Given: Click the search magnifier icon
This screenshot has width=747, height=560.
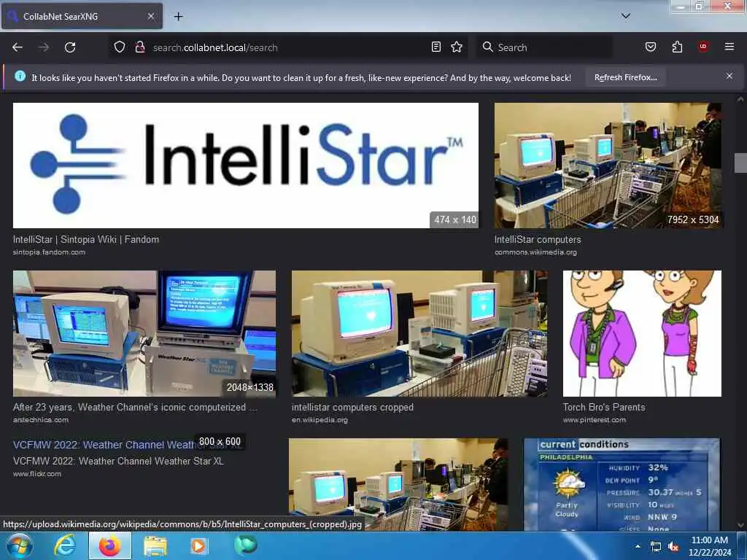Looking at the screenshot, I should point(487,47).
